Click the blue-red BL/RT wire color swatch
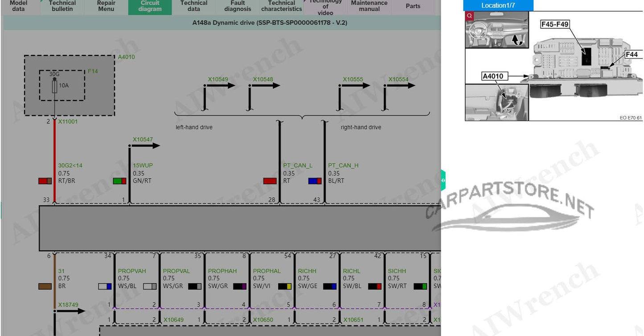 [x=315, y=181]
